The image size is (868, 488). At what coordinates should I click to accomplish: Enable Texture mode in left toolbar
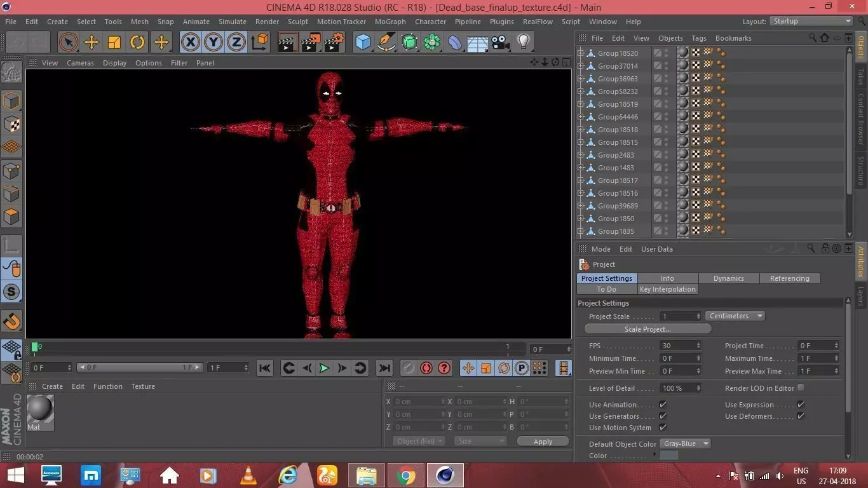click(11, 125)
